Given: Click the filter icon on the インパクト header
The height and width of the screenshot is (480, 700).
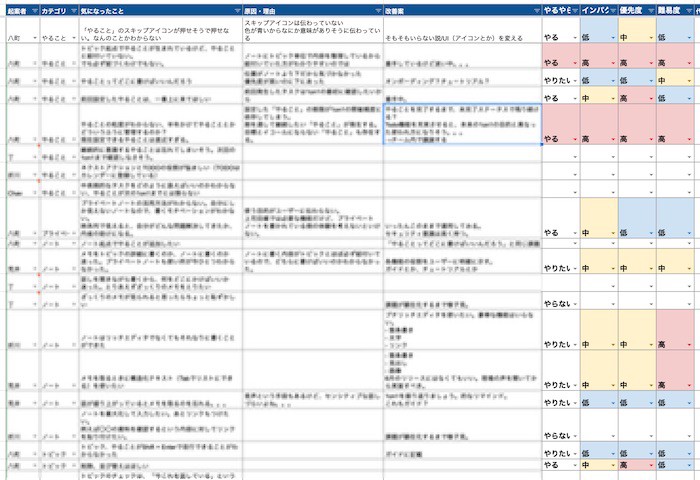Looking at the screenshot, I should coord(613,11).
